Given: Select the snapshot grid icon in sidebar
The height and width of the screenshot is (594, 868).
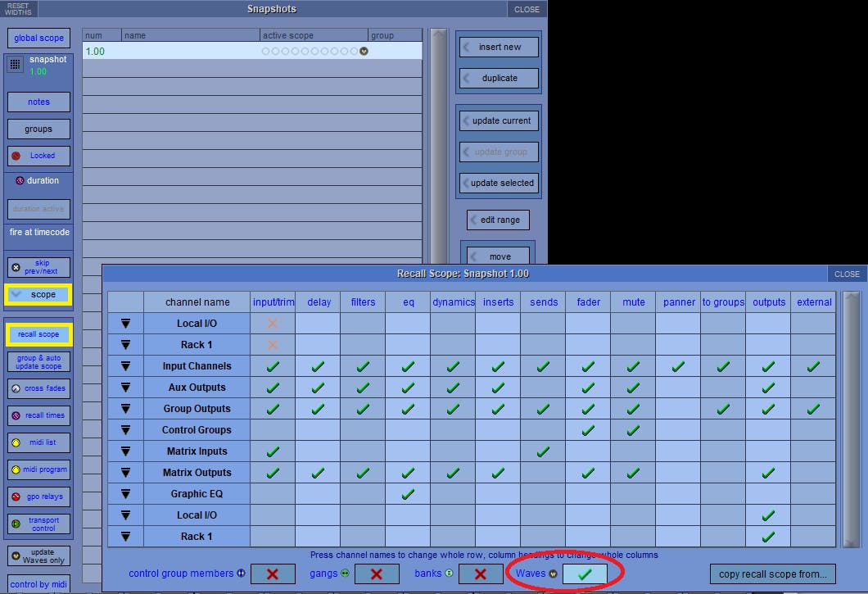Looking at the screenshot, I should [x=13, y=64].
